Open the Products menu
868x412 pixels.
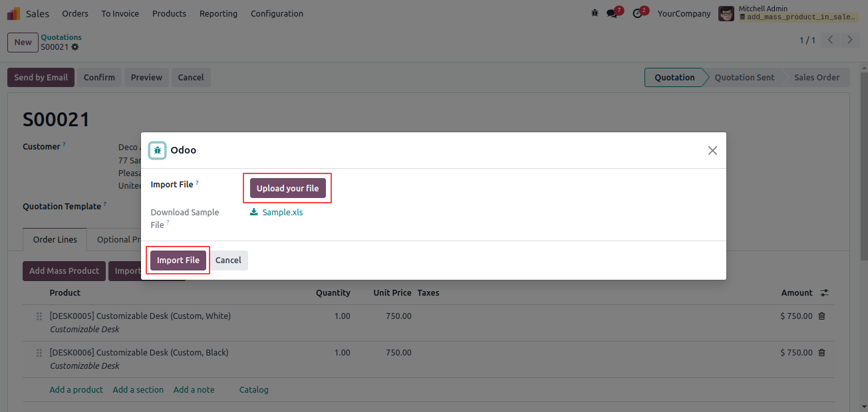[x=169, y=13]
